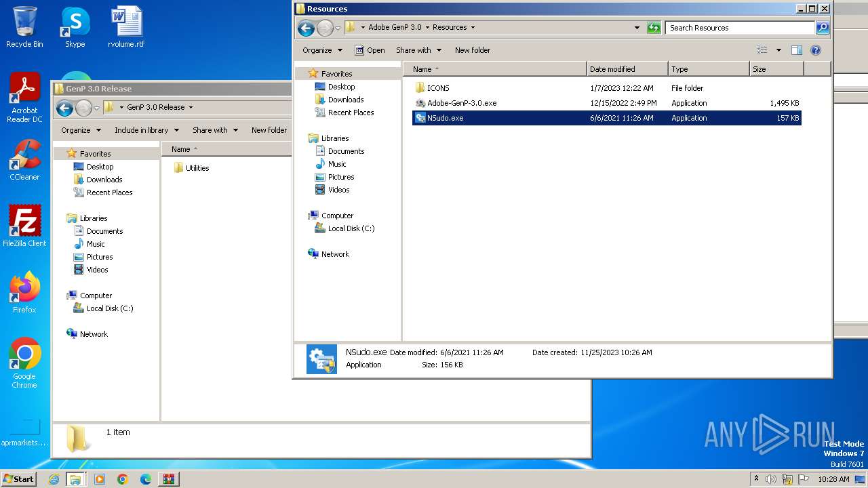The height and width of the screenshot is (488, 868).
Task: Open the FileZilla Client desktop shortcut
Action: [24, 226]
